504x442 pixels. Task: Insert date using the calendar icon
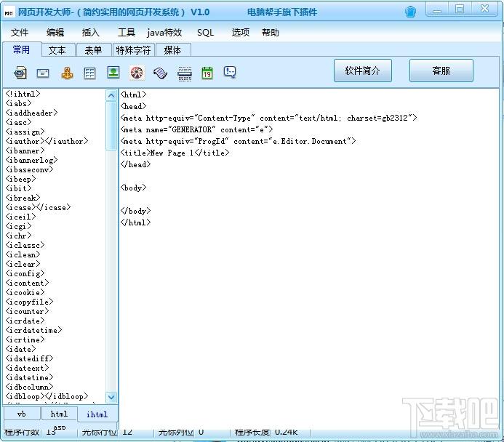coord(207,73)
